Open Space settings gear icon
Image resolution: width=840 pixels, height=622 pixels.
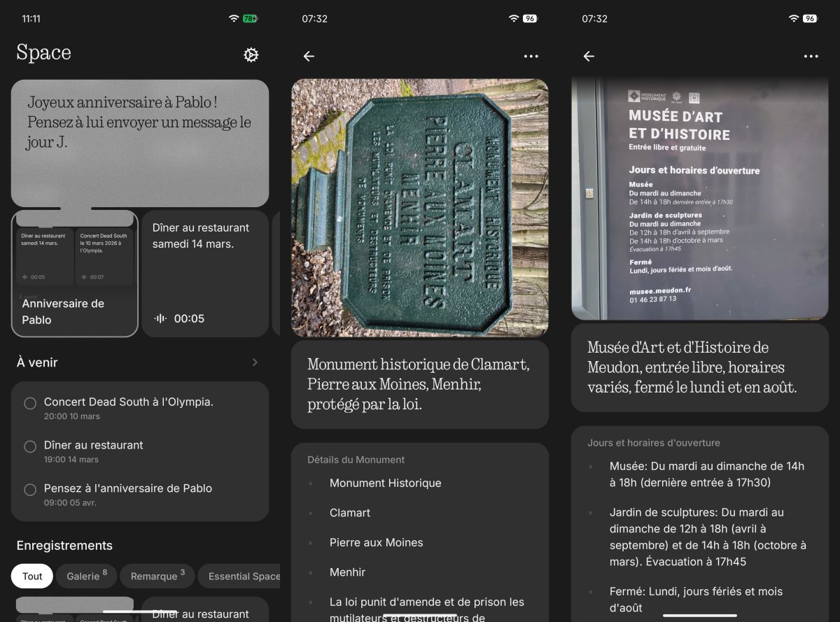251,55
